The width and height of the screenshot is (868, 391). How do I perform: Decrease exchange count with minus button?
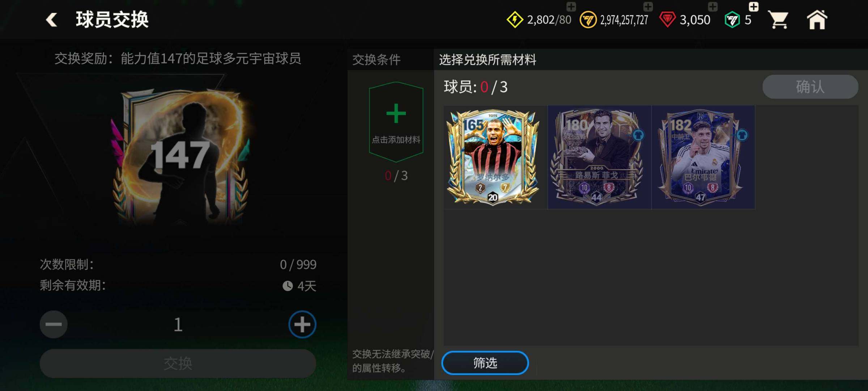pyautogui.click(x=54, y=324)
